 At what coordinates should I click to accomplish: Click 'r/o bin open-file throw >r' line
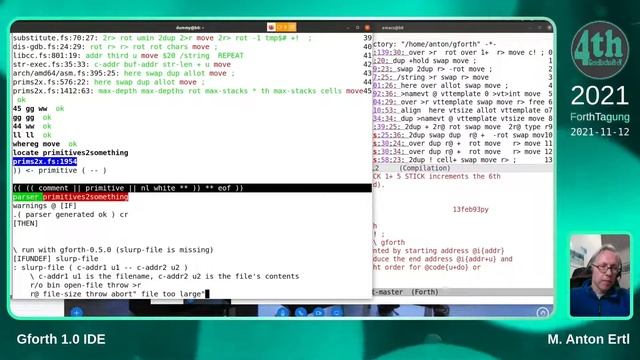[x=86, y=285]
